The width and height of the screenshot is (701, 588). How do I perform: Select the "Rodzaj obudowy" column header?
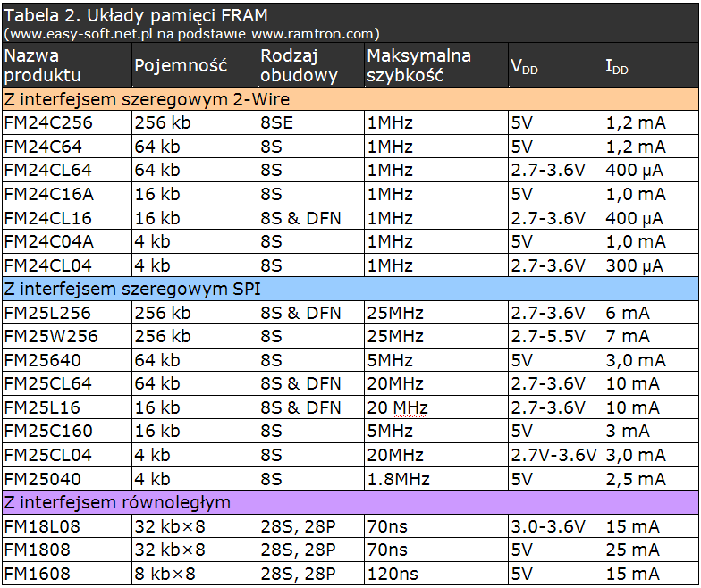311,65
